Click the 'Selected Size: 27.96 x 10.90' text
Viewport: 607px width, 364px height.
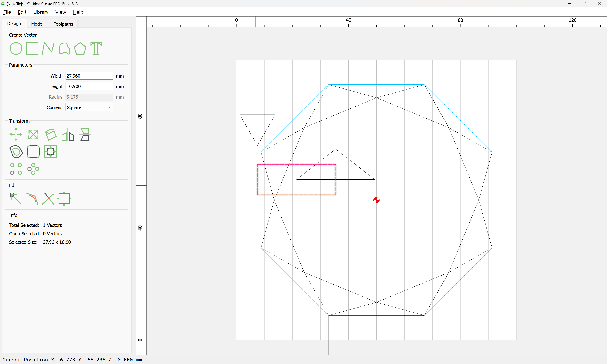pos(40,242)
